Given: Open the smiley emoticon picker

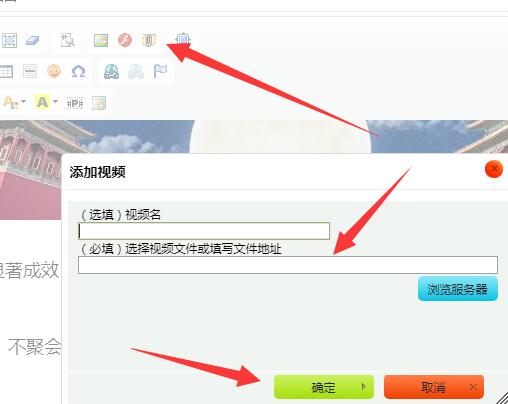Looking at the screenshot, I should 54,71.
